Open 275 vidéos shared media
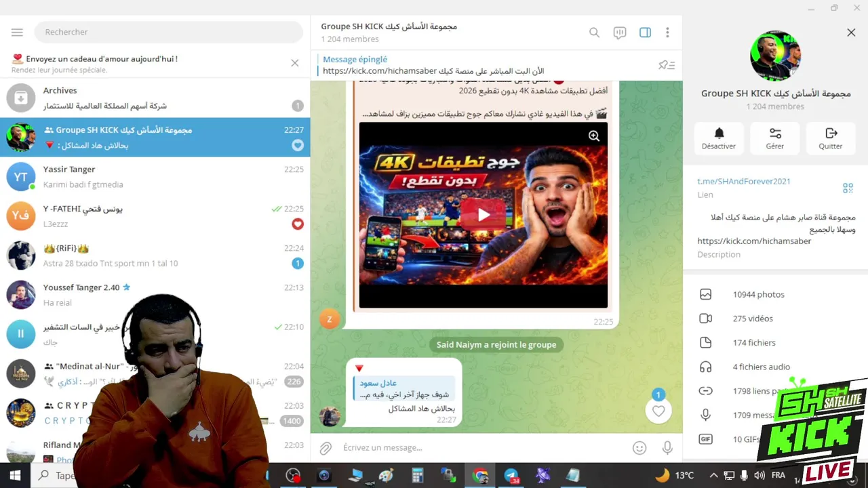 tap(775, 319)
